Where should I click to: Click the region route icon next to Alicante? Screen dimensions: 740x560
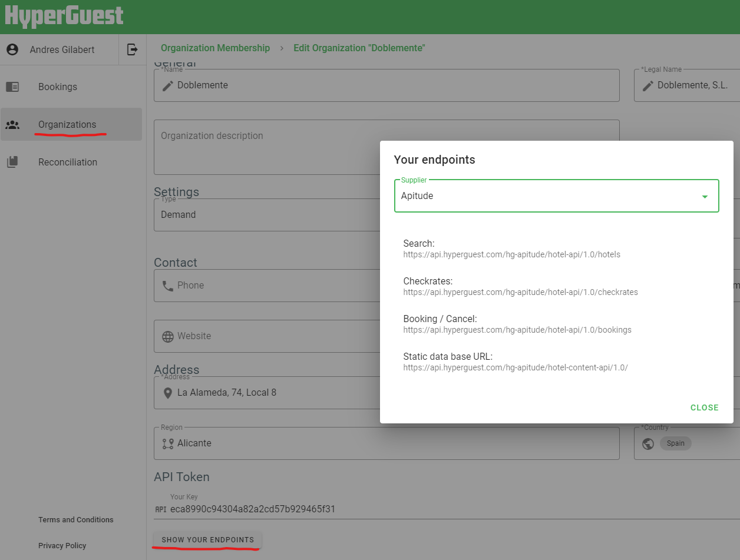pyautogui.click(x=168, y=443)
